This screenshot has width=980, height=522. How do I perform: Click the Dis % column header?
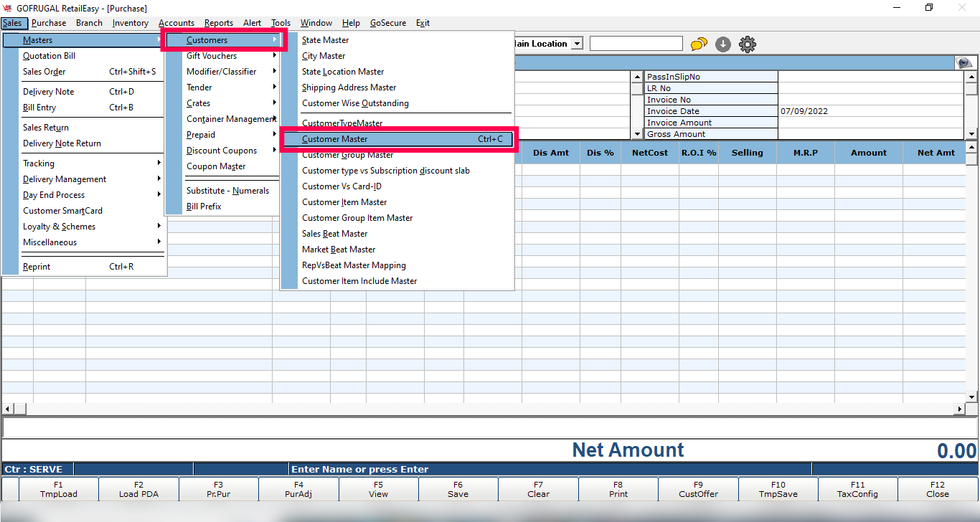(x=600, y=153)
